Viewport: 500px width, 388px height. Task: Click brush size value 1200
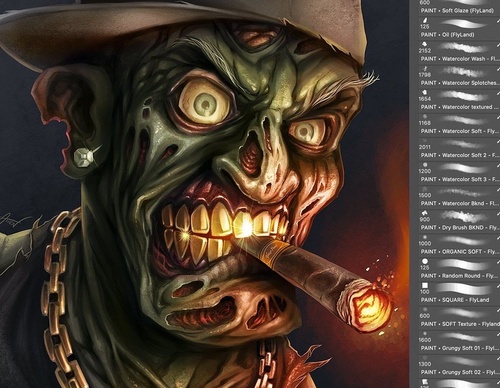425,171
